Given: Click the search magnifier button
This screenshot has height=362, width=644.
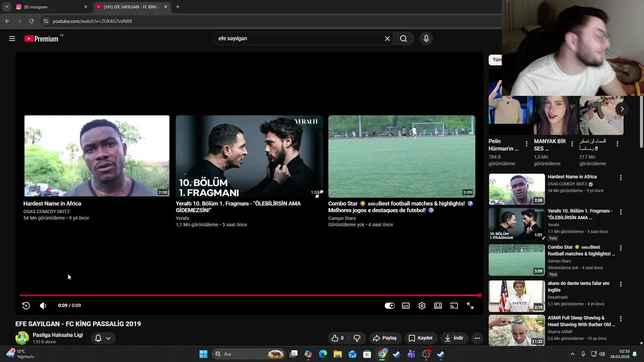Looking at the screenshot, I should 404,39.
